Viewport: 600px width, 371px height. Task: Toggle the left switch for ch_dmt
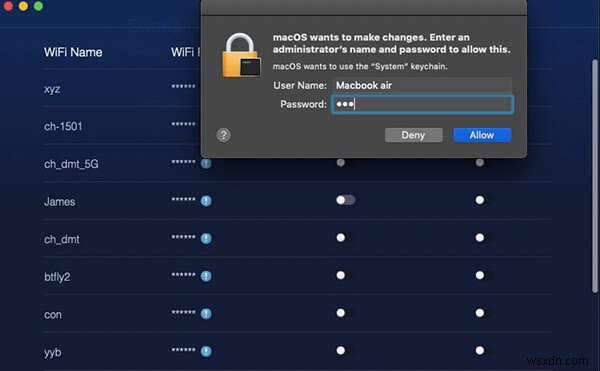pos(346,238)
